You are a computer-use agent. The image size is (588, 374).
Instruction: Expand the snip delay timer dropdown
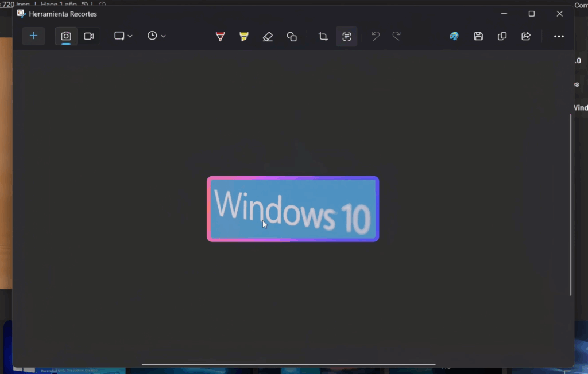click(156, 36)
